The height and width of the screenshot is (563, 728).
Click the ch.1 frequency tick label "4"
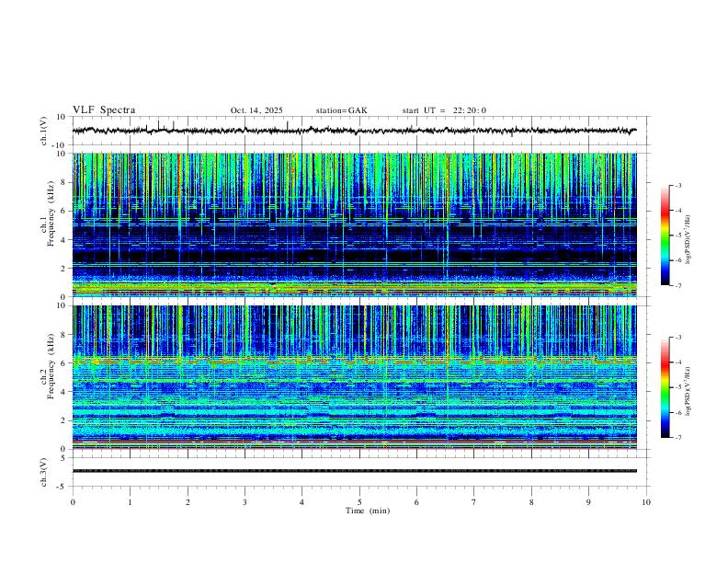(64, 240)
